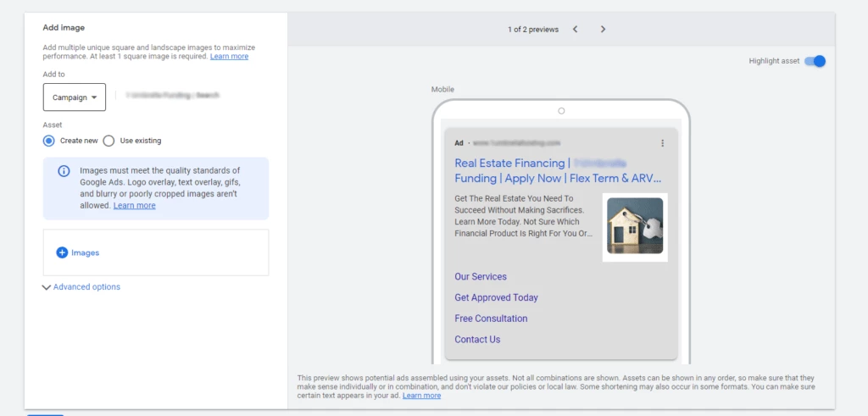Image resolution: width=868 pixels, height=416 pixels.
Task: Go to the previous ad preview
Action: point(575,30)
